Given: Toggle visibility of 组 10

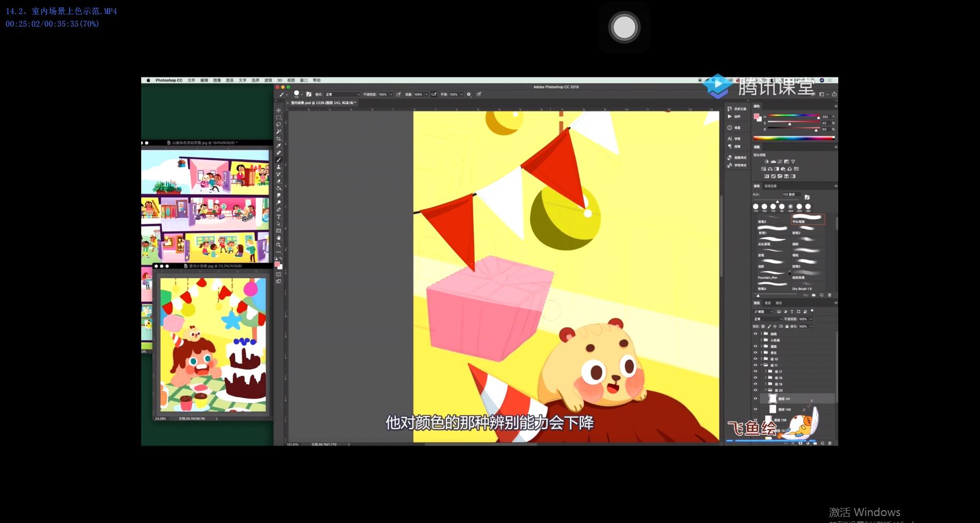Looking at the screenshot, I should [756, 359].
